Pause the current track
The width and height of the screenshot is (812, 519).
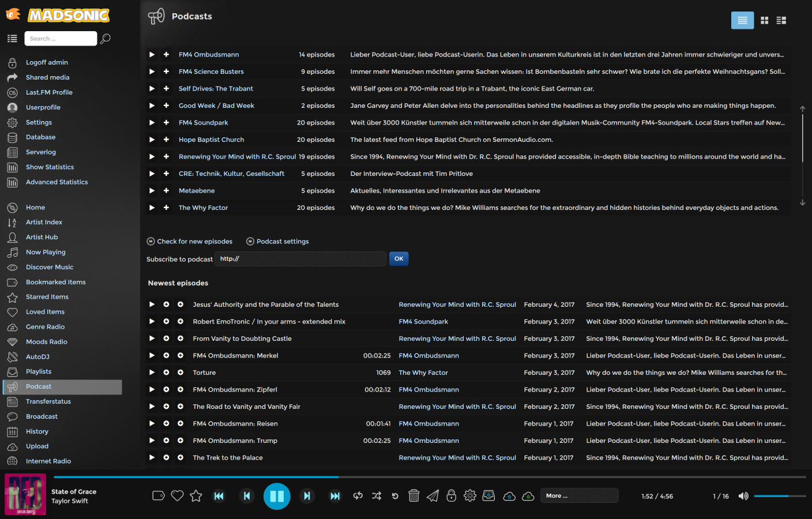tap(277, 496)
